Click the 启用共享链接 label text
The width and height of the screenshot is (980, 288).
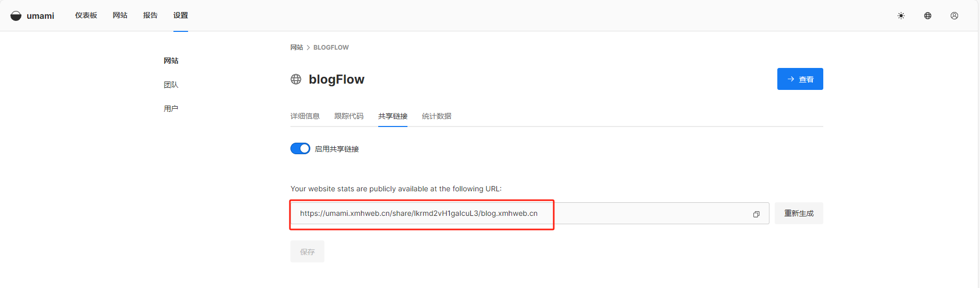337,149
